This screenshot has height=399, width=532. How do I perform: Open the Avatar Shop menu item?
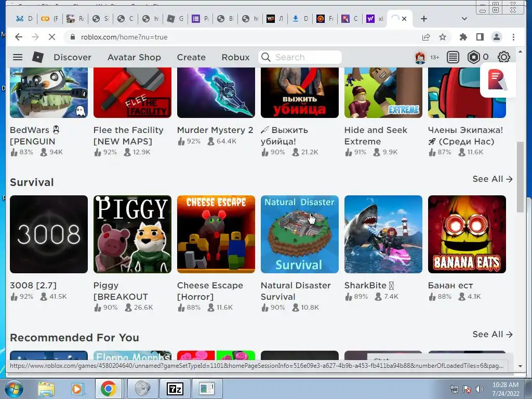(134, 57)
